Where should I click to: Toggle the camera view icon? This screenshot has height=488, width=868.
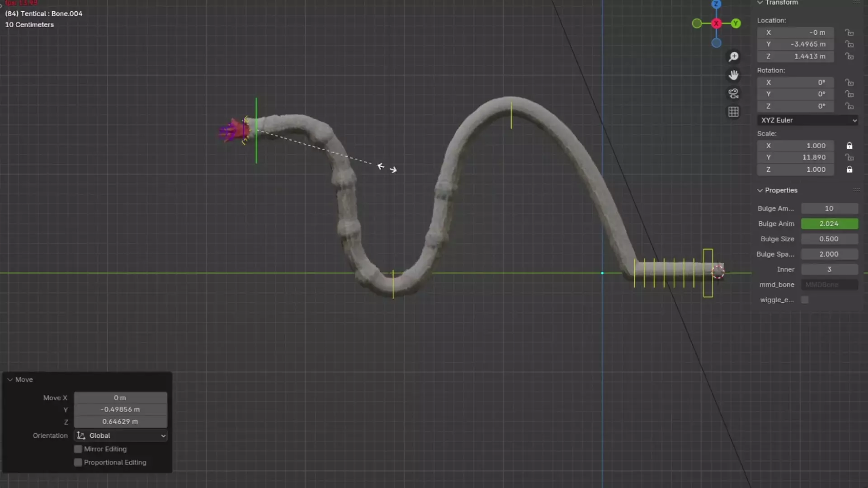point(733,94)
